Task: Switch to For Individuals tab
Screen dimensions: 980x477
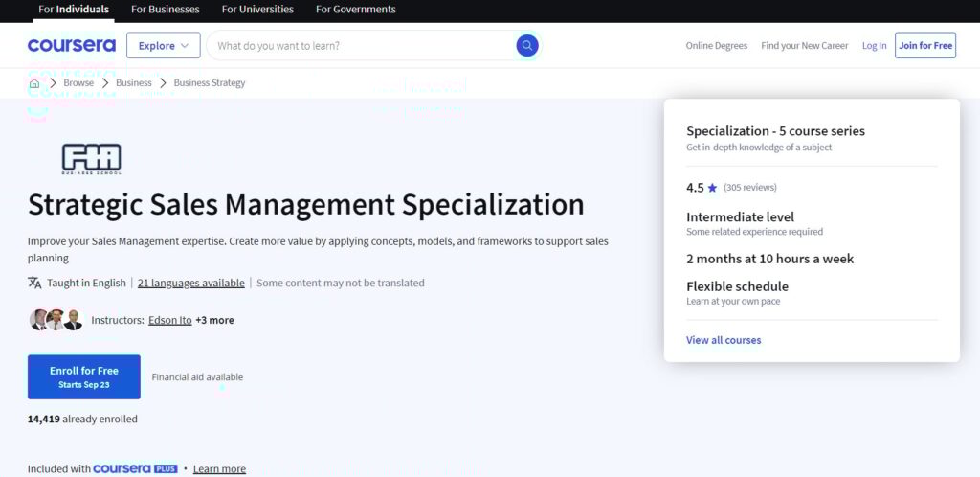Action: tap(74, 10)
